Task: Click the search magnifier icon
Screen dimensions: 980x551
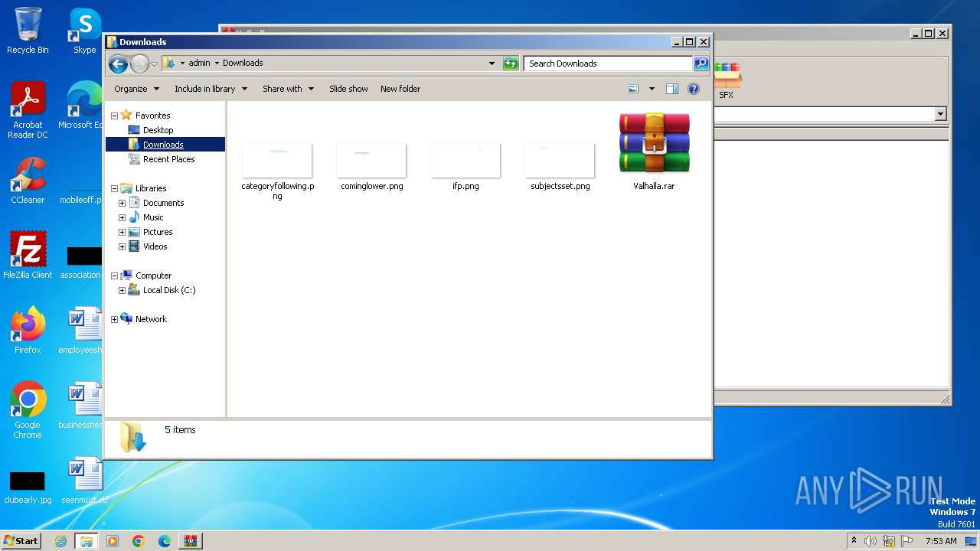Action: (701, 64)
